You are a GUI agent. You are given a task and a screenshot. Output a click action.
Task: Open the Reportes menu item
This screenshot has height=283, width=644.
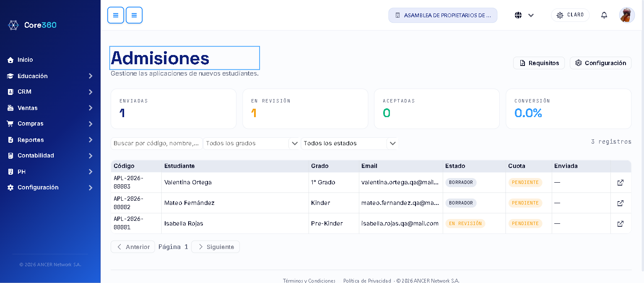(50, 140)
